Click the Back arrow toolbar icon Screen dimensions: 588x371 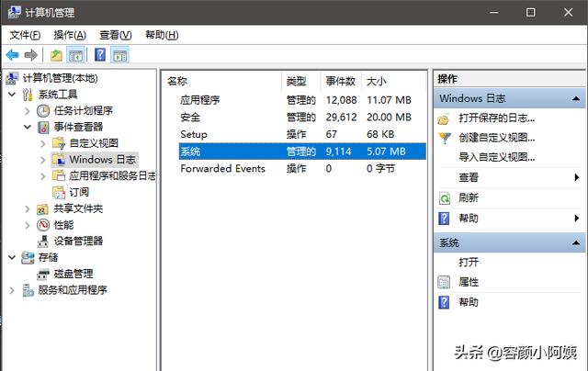click(13, 55)
